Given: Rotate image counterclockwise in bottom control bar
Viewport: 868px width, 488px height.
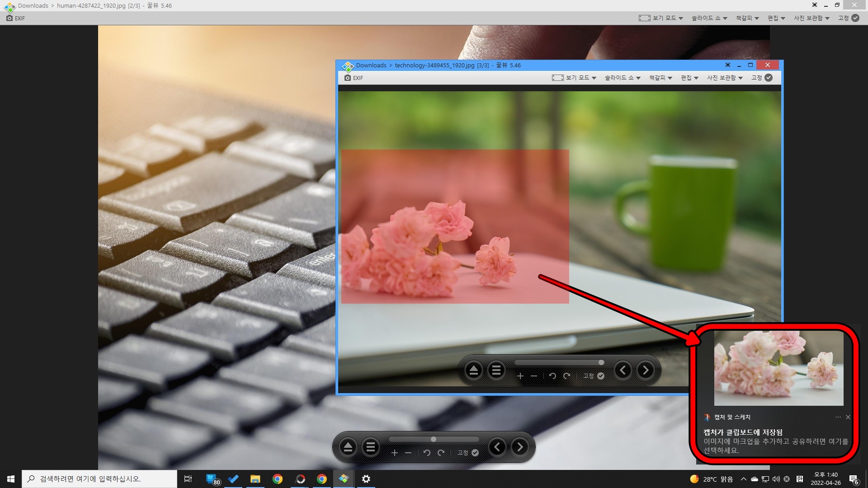Looking at the screenshot, I should click(427, 453).
